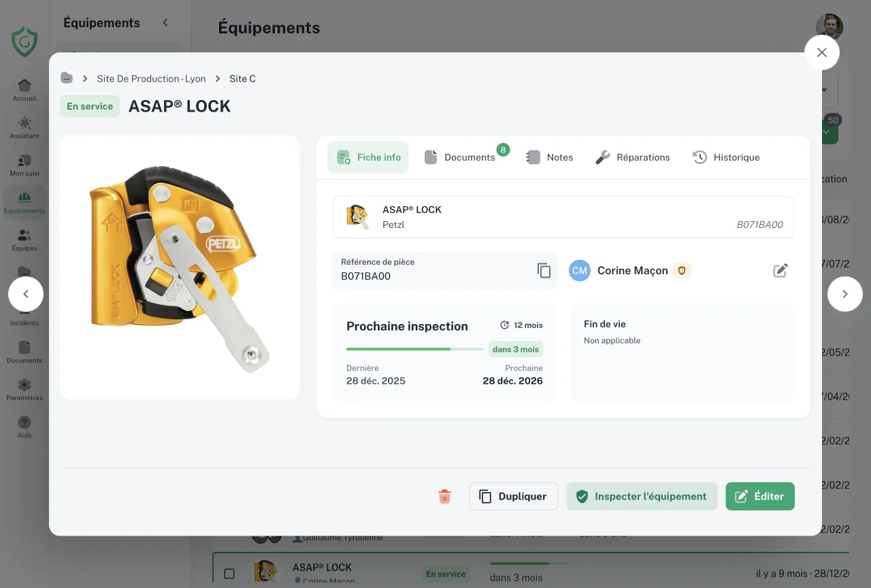Click the Corine Maçon CM avatar
The image size is (871, 588).
[x=580, y=270]
